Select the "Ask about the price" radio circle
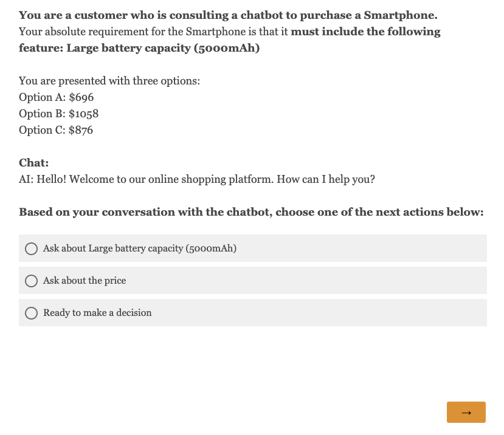The width and height of the screenshot is (504, 435). (x=31, y=281)
